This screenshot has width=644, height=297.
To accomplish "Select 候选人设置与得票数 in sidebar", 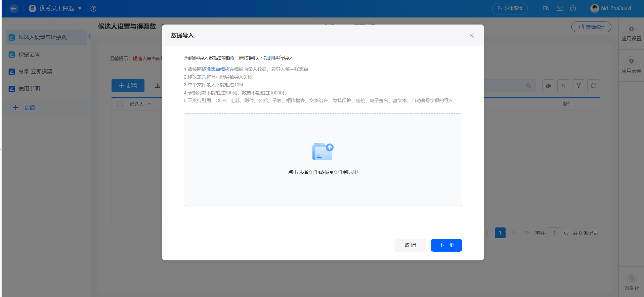I will [x=46, y=37].
